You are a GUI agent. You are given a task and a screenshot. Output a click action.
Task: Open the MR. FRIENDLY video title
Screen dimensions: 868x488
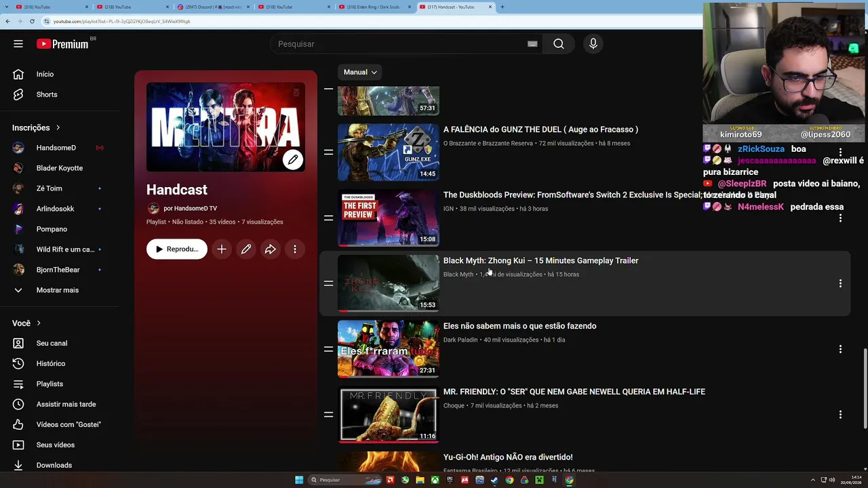pyautogui.click(x=574, y=392)
